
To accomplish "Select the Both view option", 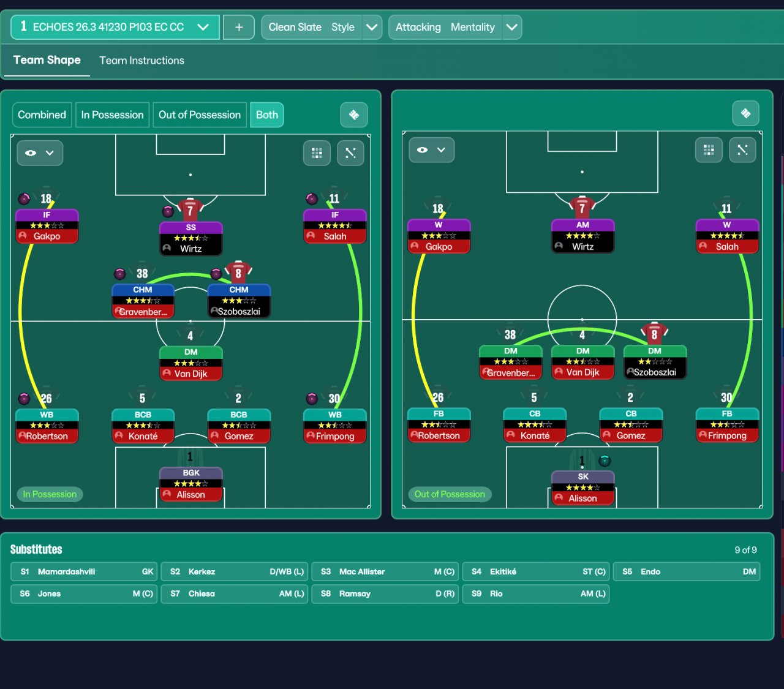I will click(267, 115).
